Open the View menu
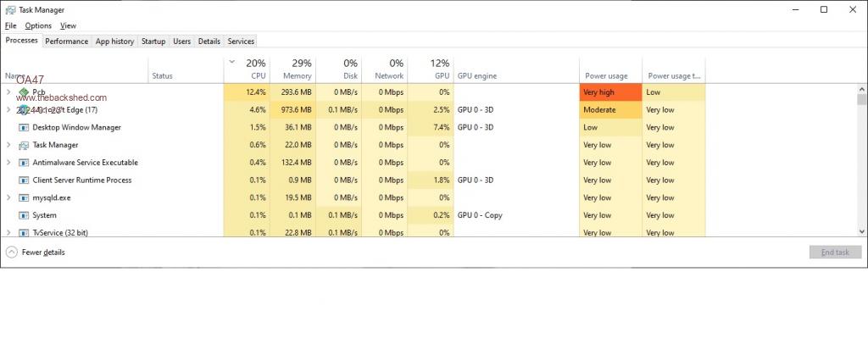Screen dimensions: 868x344 (x=68, y=26)
